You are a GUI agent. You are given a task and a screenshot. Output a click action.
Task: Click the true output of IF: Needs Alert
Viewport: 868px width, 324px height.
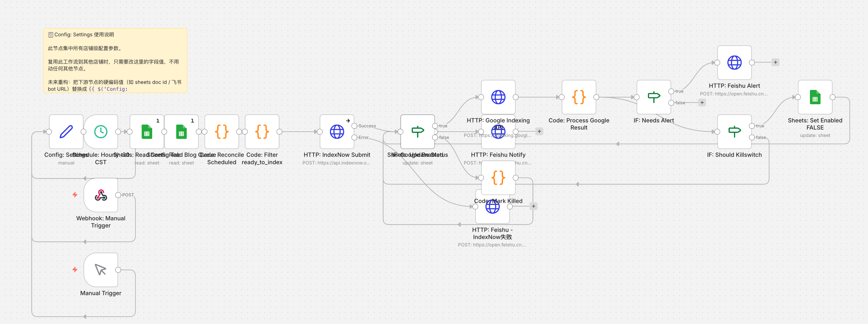(x=671, y=91)
